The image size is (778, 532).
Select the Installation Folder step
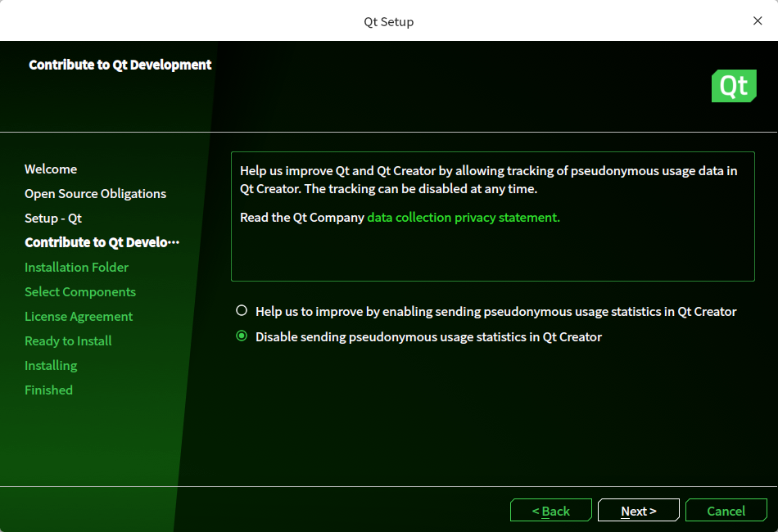(x=76, y=267)
